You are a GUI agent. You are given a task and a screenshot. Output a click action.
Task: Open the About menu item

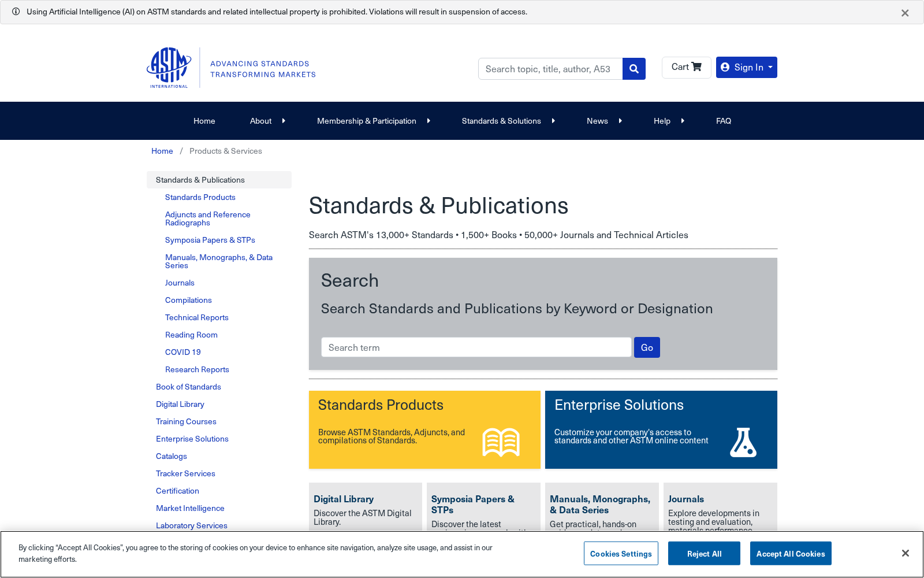(x=260, y=121)
